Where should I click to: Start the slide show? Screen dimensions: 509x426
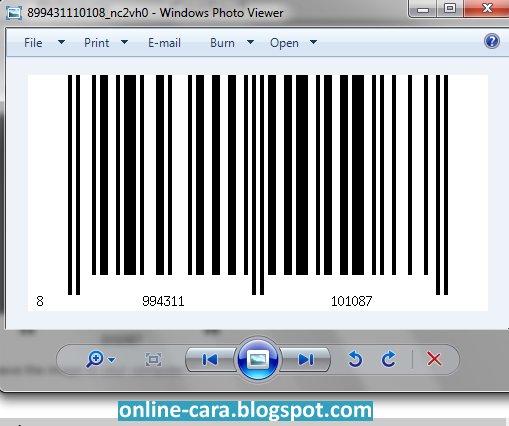(257, 359)
